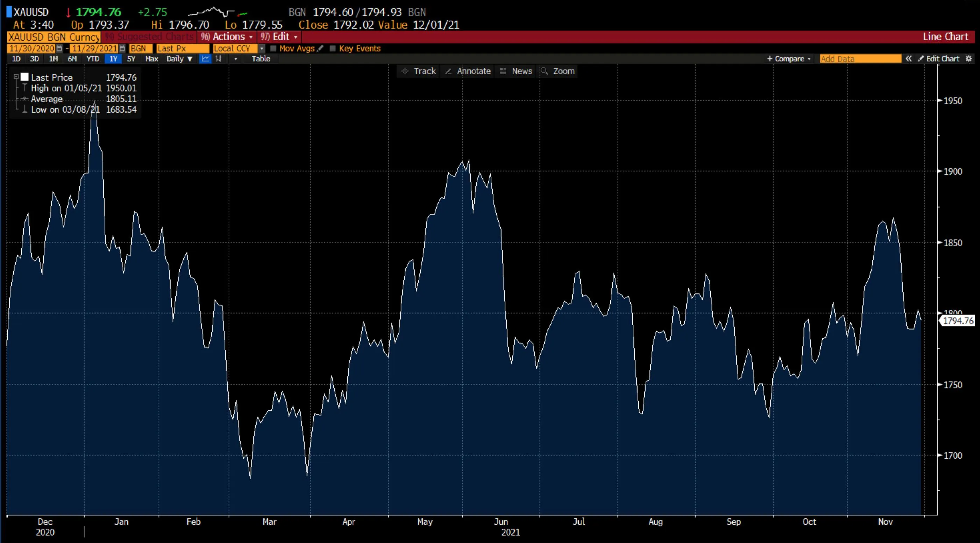Image resolution: width=980 pixels, height=543 pixels.
Task: Open the Local CCY currency dropdown
Action: point(261,49)
